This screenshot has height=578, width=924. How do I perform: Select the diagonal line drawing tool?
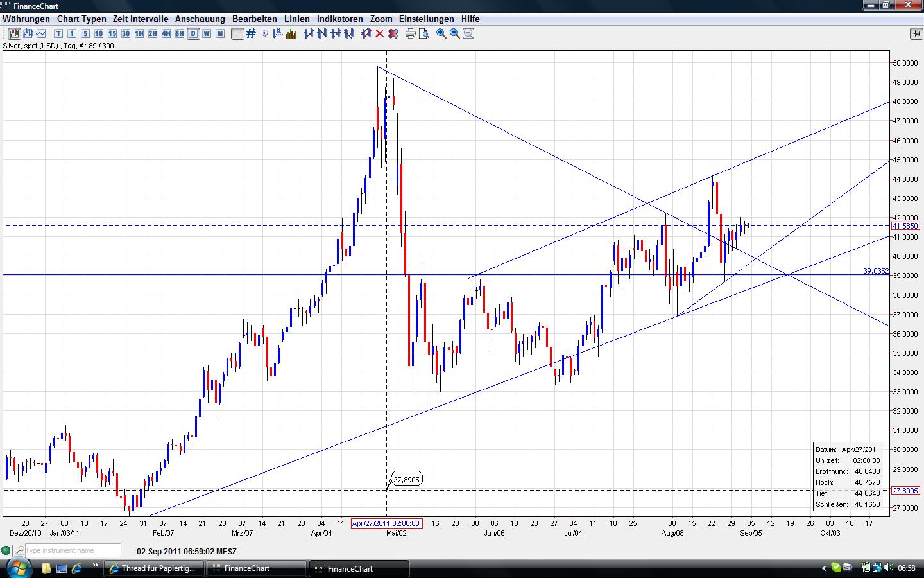tap(349, 33)
